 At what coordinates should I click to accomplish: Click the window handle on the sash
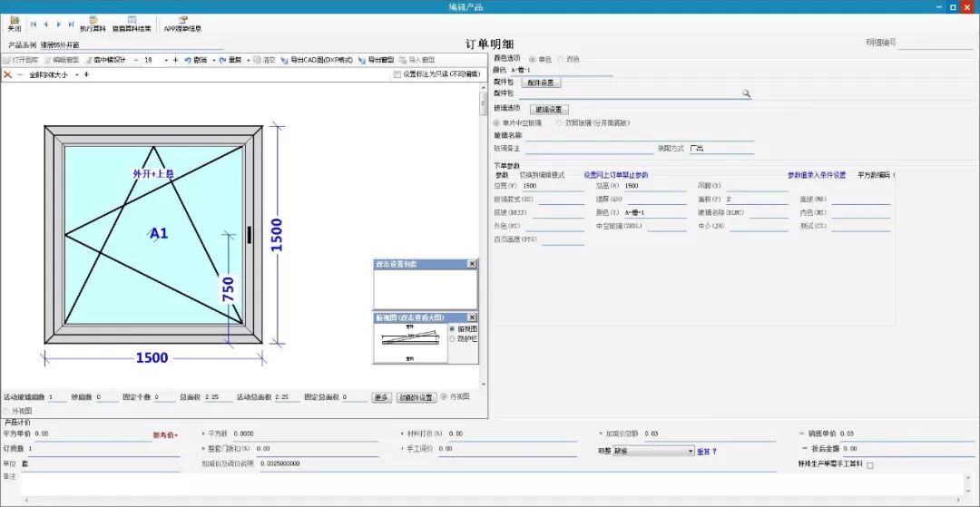pos(250,235)
